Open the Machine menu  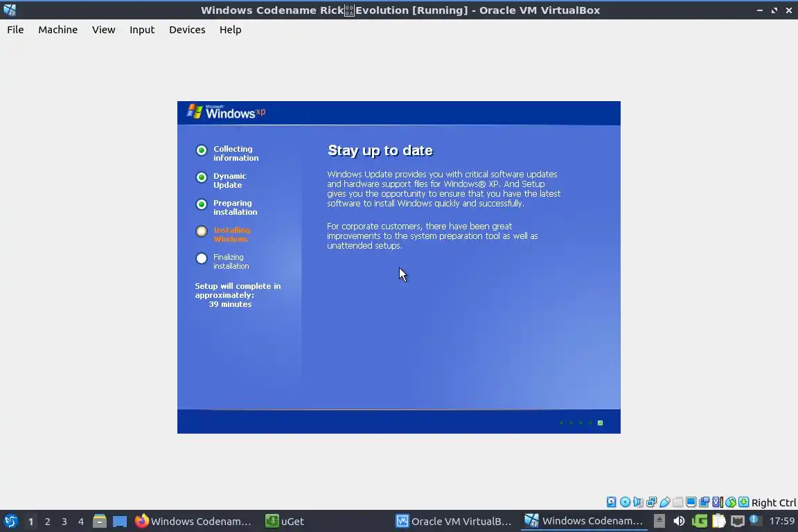click(x=57, y=30)
